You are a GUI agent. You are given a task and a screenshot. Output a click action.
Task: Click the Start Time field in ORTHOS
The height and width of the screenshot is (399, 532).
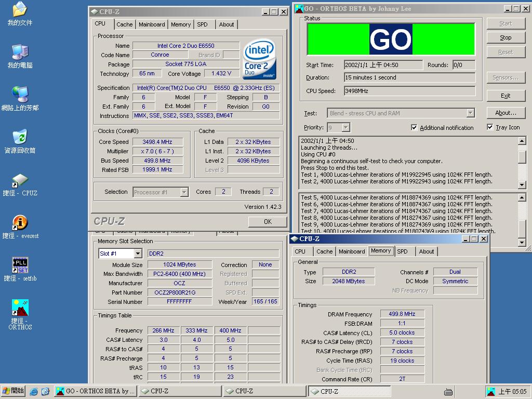[x=383, y=65]
